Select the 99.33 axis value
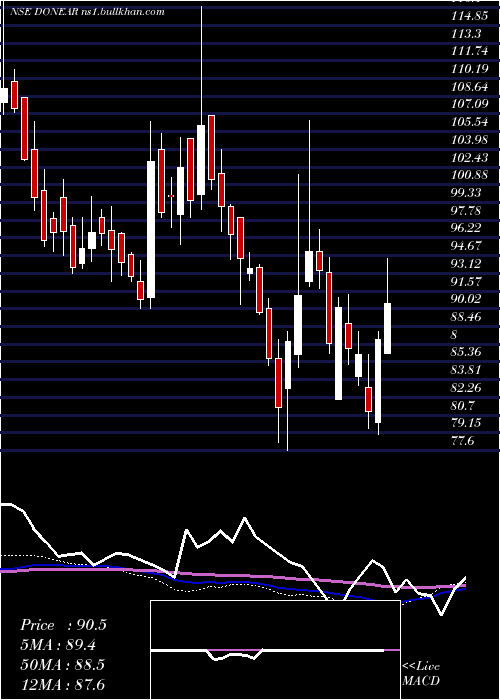 click(466, 192)
